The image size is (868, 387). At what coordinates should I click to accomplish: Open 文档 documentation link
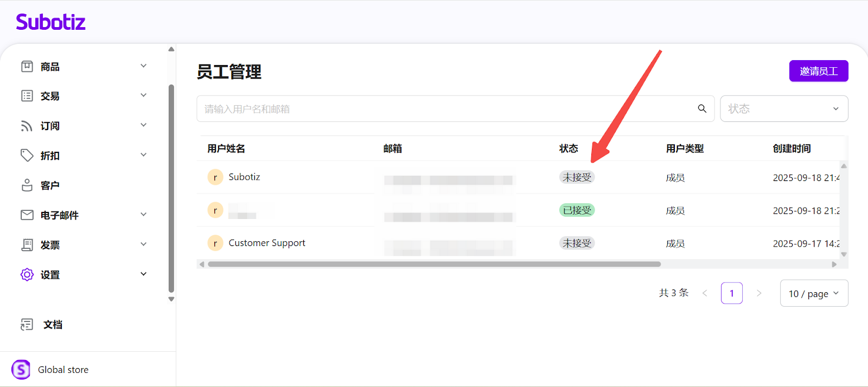53,325
